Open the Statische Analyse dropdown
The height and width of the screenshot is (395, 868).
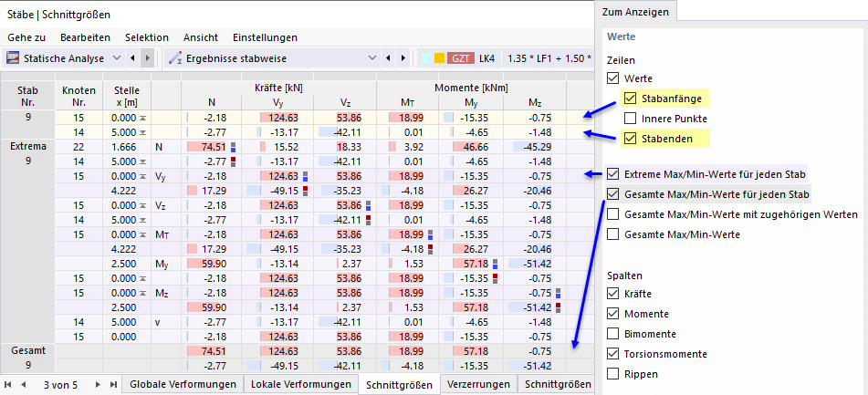click(x=117, y=58)
